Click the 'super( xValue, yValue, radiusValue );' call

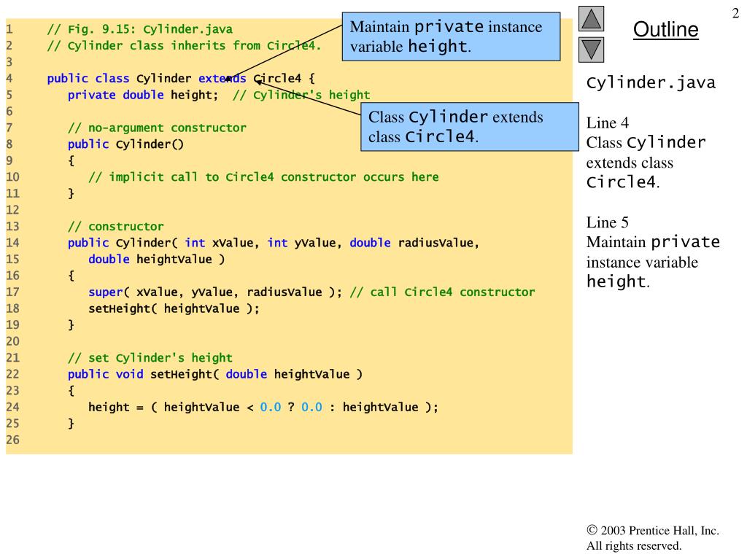tap(215, 292)
